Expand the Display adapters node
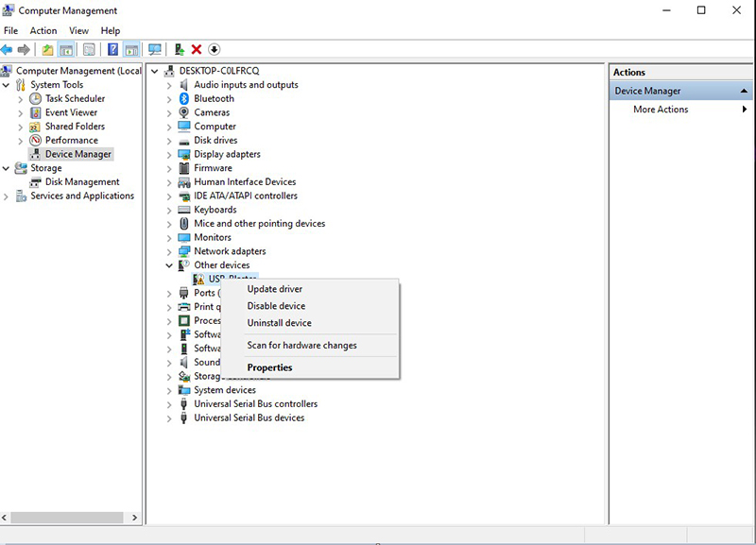This screenshot has height=545, width=756. click(170, 154)
